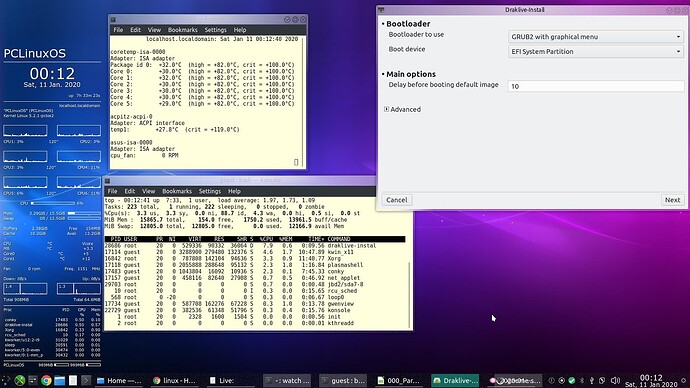
Task: Click the USB device notifier tray icon
Action: (592, 381)
